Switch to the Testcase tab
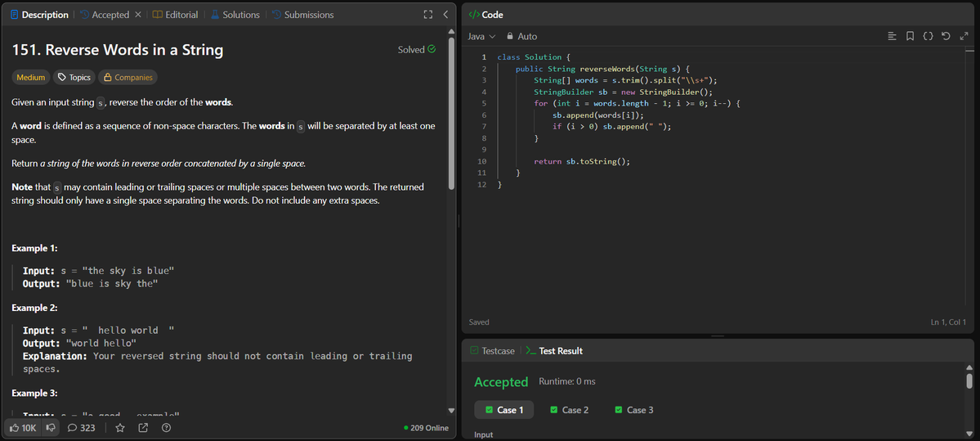The height and width of the screenshot is (441, 980). (493, 351)
